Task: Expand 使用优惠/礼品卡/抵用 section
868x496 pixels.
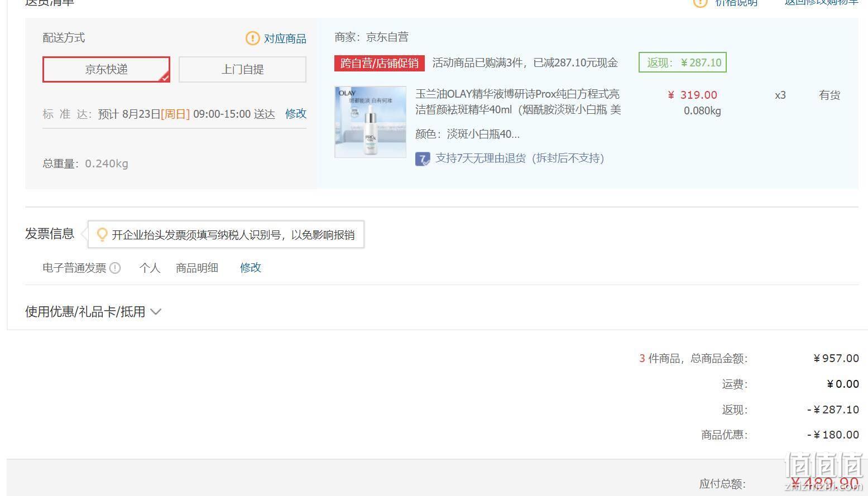Action: click(x=93, y=312)
